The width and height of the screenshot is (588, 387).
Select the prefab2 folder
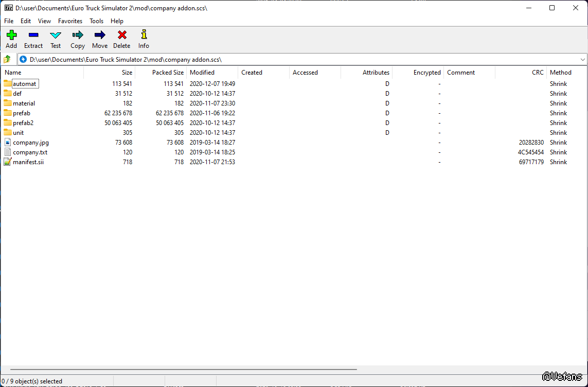(x=23, y=123)
